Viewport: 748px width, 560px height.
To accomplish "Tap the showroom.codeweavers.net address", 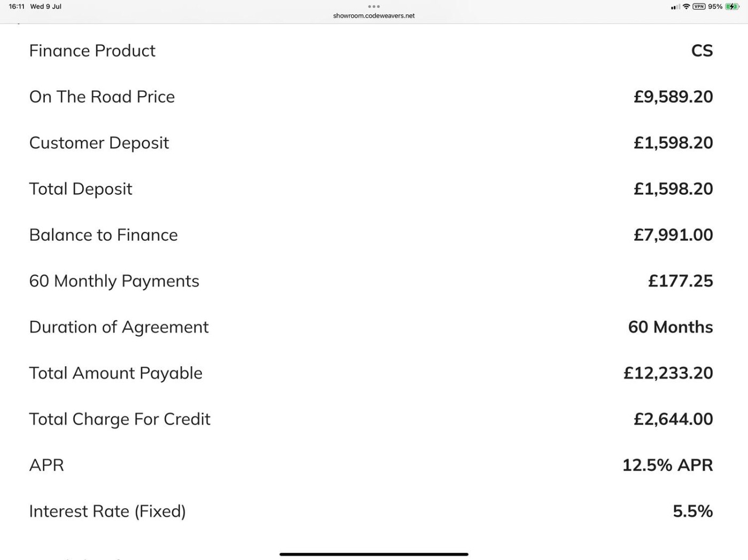I will (374, 16).
